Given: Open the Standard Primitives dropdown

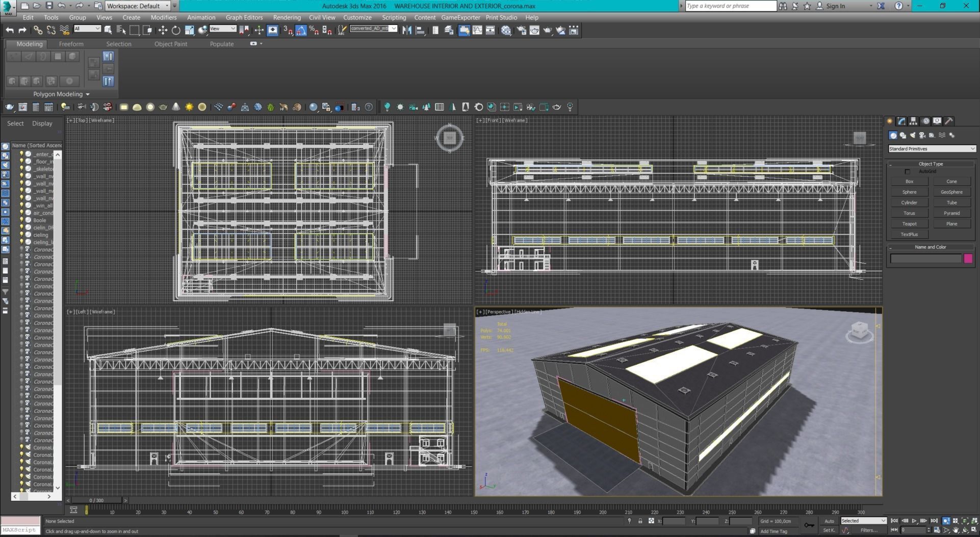Looking at the screenshot, I should [x=932, y=149].
